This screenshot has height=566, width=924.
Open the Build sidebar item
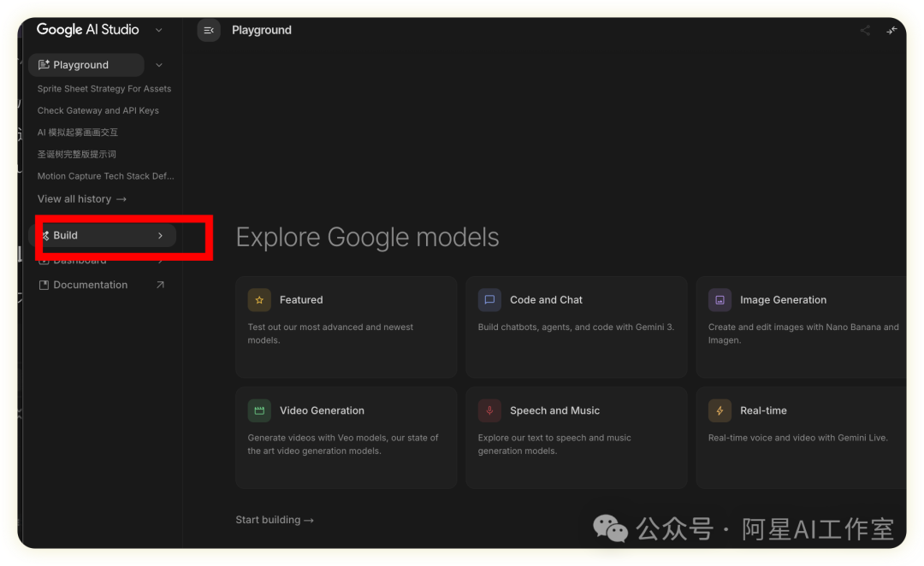(x=66, y=236)
